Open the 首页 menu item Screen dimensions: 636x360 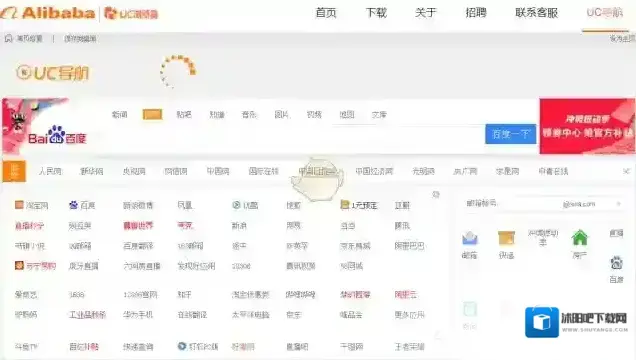[x=326, y=13]
